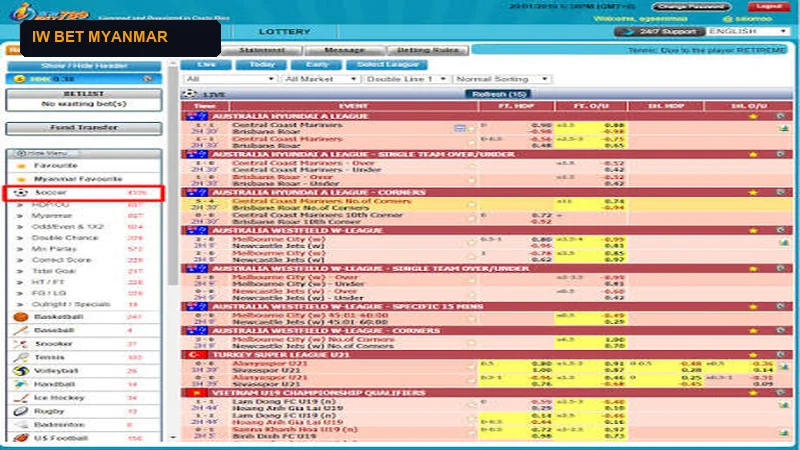The width and height of the screenshot is (800, 450).
Task: Open Rugby sport in sidebar
Action: (83, 411)
